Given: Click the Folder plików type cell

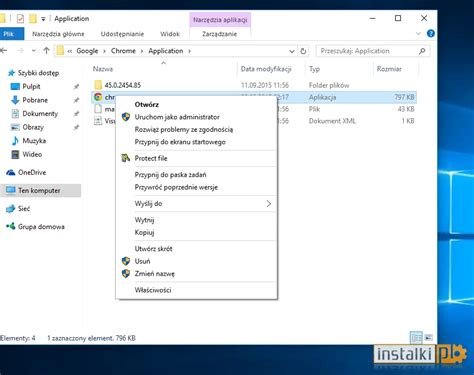Looking at the screenshot, I should [329, 85].
